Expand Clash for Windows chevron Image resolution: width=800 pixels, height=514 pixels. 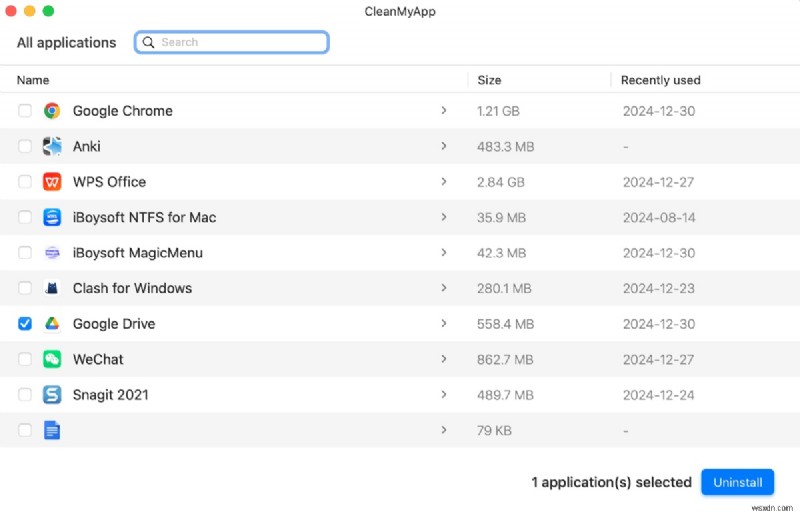[444, 288]
